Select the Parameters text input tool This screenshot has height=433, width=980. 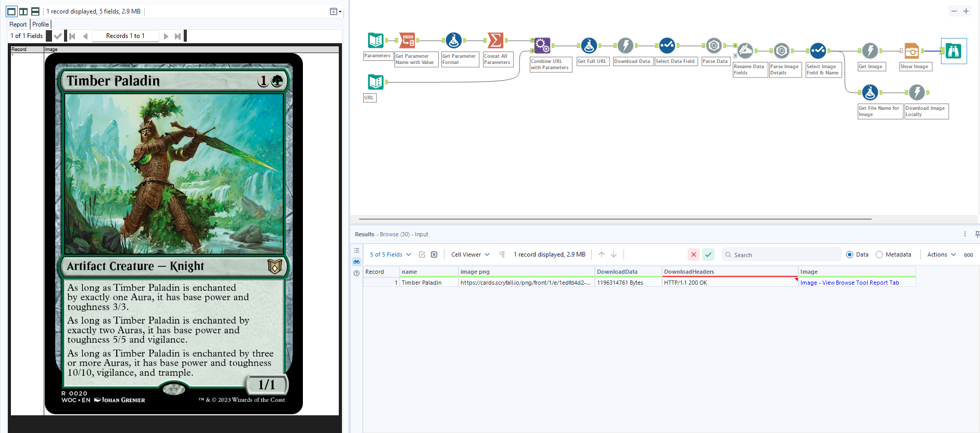[376, 40]
